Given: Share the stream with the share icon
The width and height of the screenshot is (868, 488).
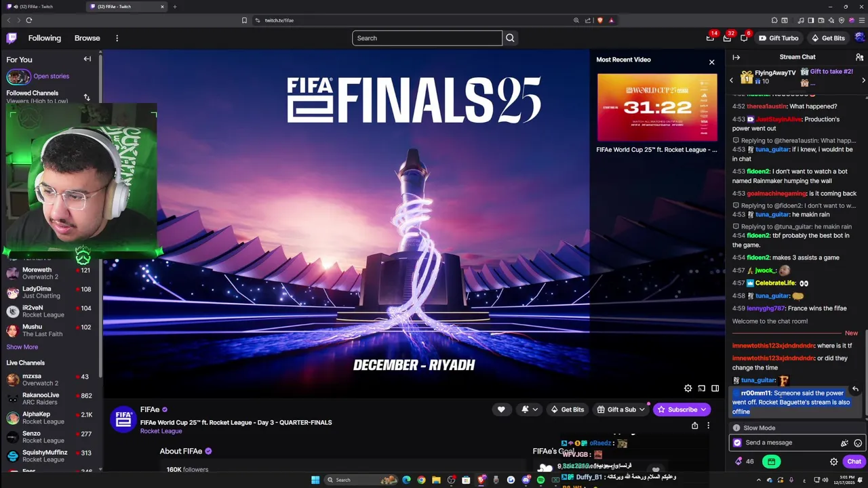Looking at the screenshot, I should (694, 426).
